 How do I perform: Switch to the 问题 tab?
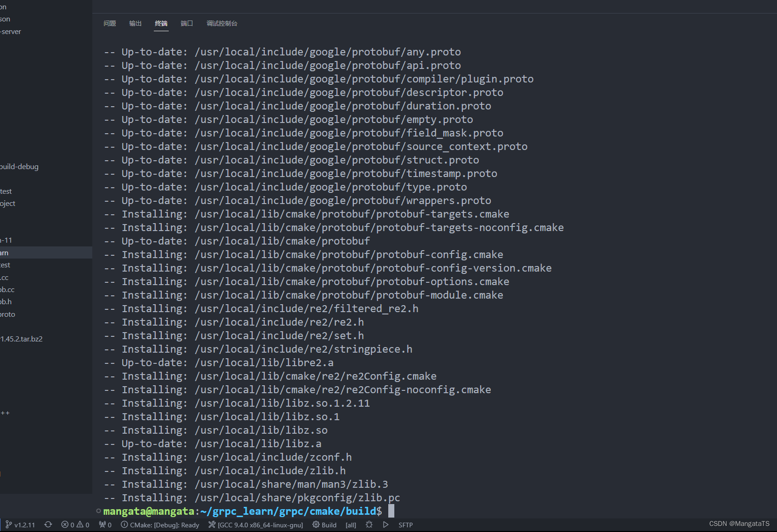[110, 23]
